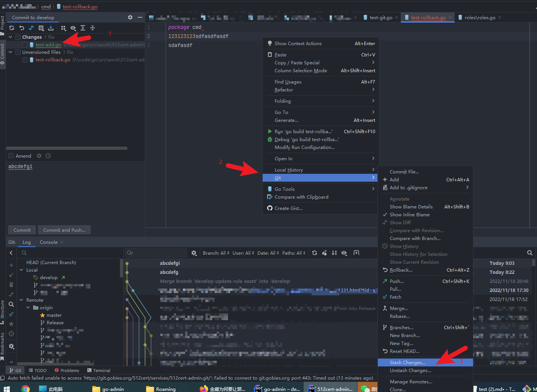This screenshot has width=537, height=392.
Task: Open a new Git log tab icon
Action: [356, 253]
